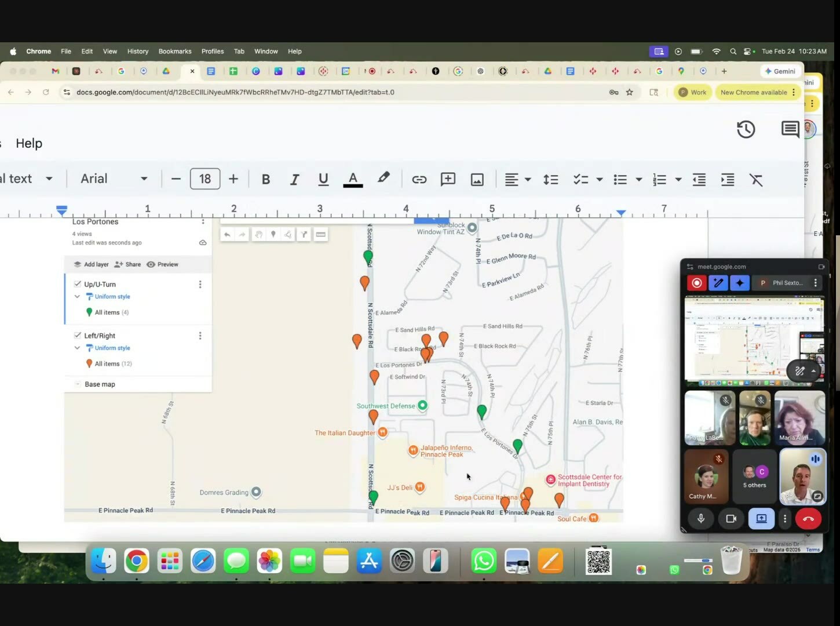Click the redo arrow in map toolbar
The height and width of the screenshot is (626, 840).
pos(242,234)
